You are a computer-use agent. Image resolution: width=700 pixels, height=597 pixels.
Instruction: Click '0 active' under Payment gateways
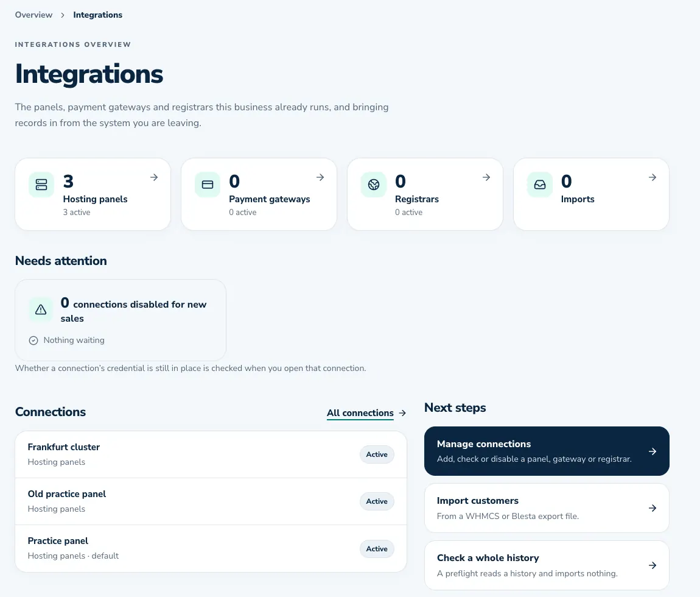pyautogui.click(x=243, y=212)
